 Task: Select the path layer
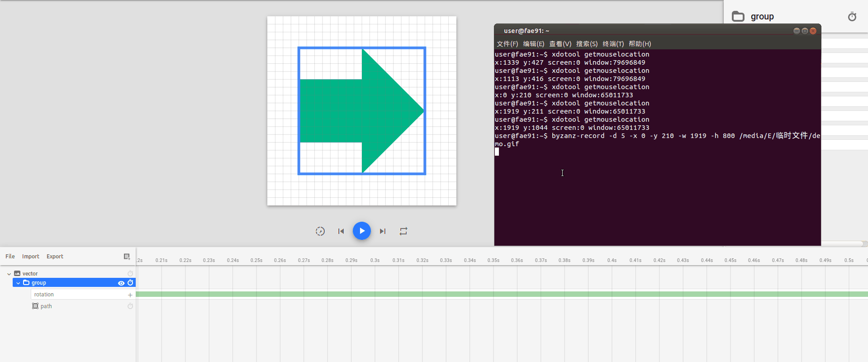coord(46,306)
